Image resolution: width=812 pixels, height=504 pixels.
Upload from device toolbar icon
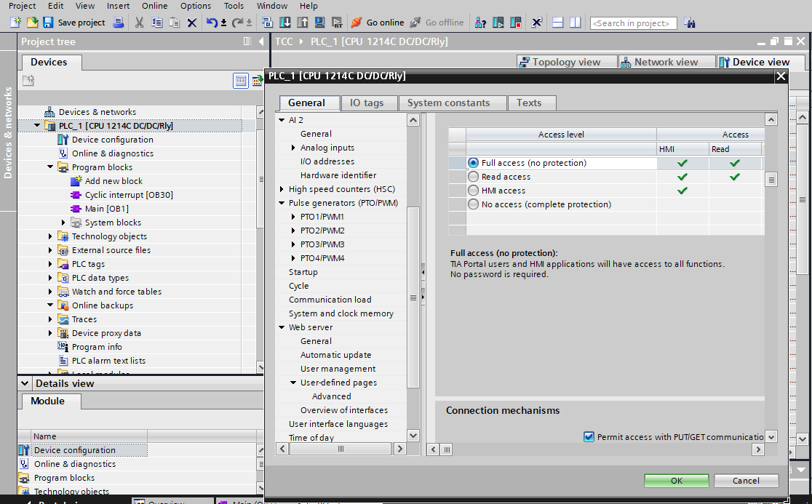[x=303, y=23]
